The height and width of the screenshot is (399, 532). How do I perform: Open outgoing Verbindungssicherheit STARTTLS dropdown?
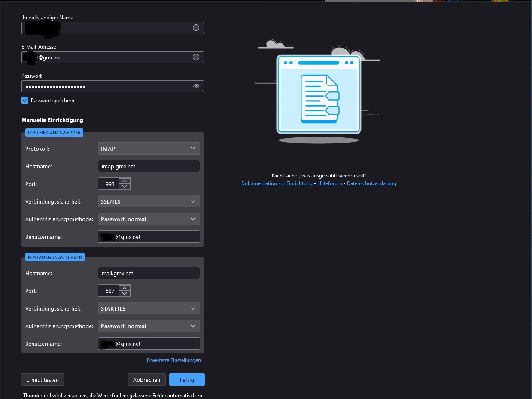click(149, 308)
